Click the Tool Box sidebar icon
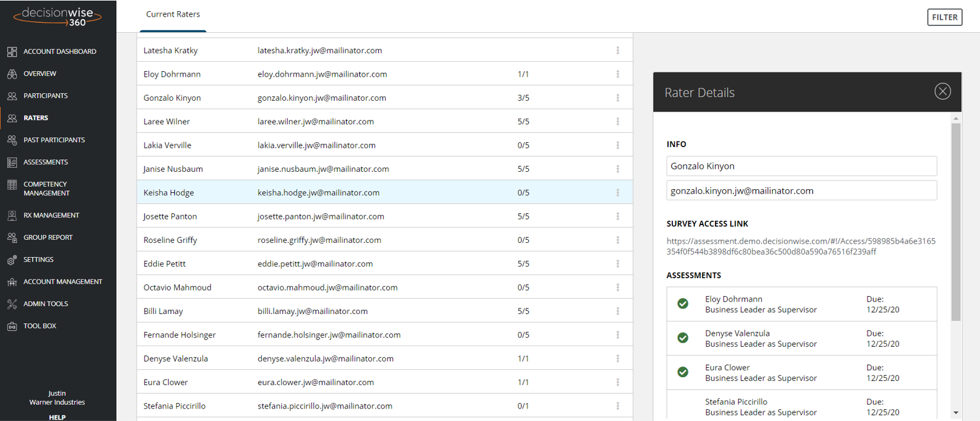 (12, 326)
